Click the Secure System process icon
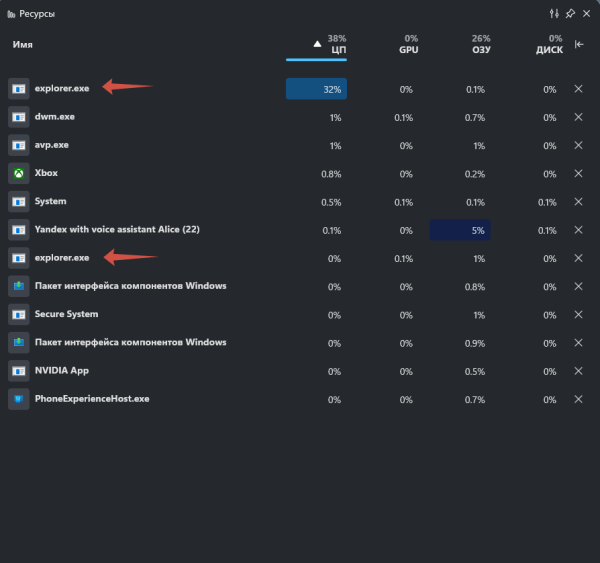Image resolution: width=600 pixels, height=563 pixels. tap(18, 314)
